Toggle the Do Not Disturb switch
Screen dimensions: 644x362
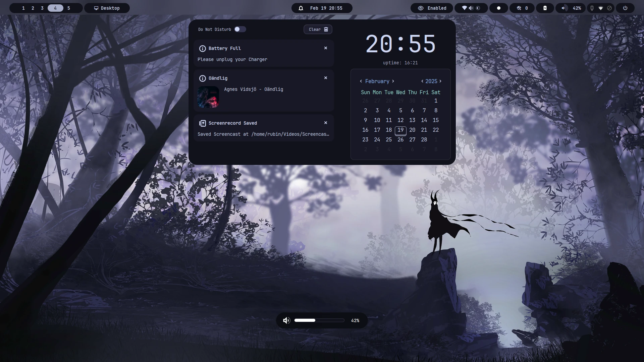[x=240, y=29]
